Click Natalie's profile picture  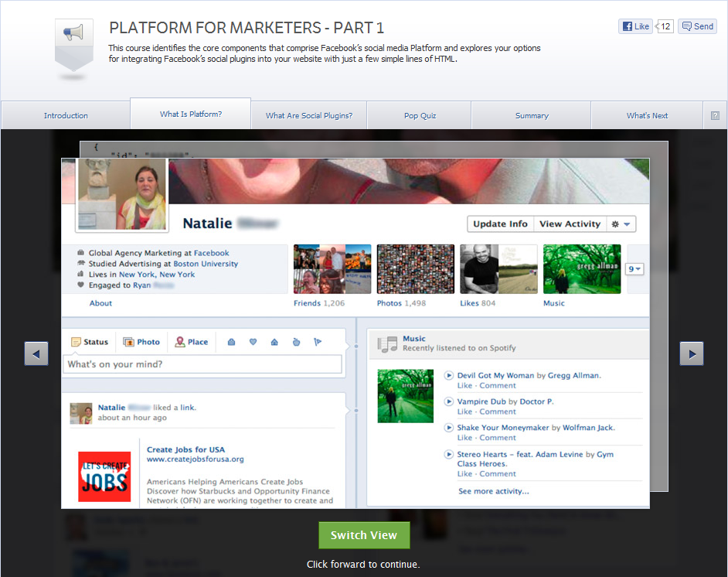[122, 195]
